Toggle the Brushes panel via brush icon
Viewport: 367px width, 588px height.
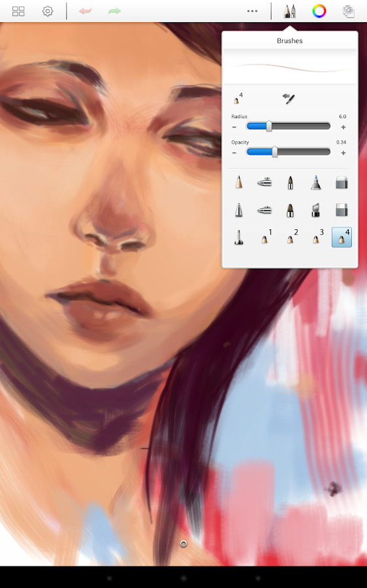pos(289,11)
